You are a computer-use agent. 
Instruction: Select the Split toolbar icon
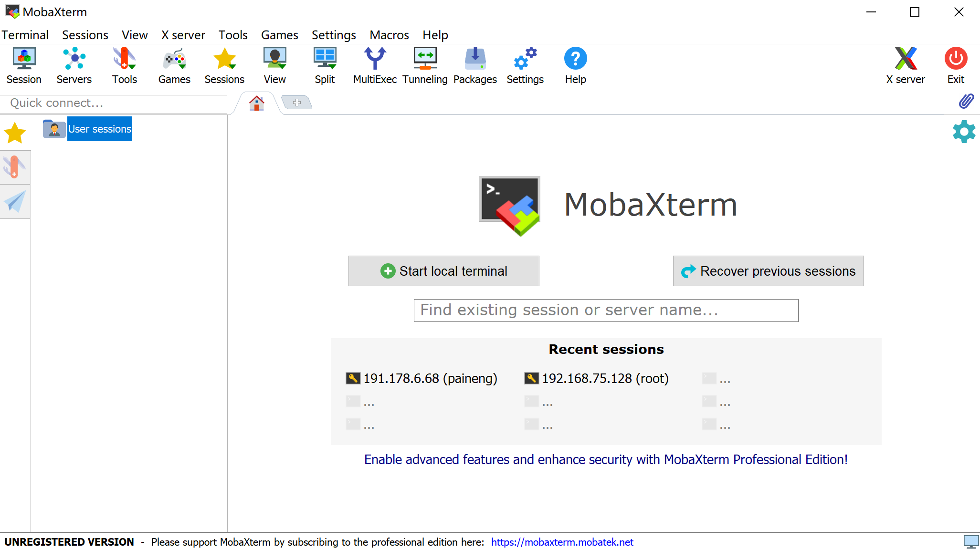(325, 66)
